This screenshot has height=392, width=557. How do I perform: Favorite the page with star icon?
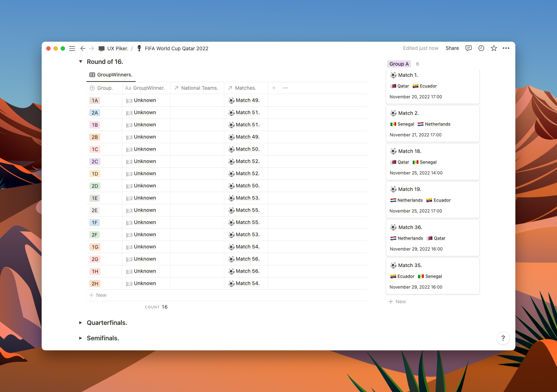tap(494, 48)
